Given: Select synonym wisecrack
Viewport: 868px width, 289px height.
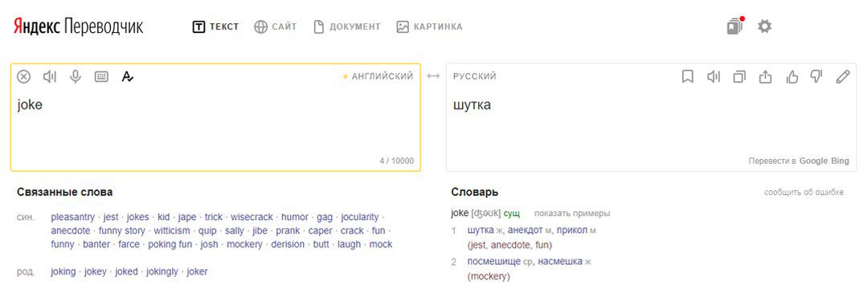Looking at the screenshot, I should (252, 218).
